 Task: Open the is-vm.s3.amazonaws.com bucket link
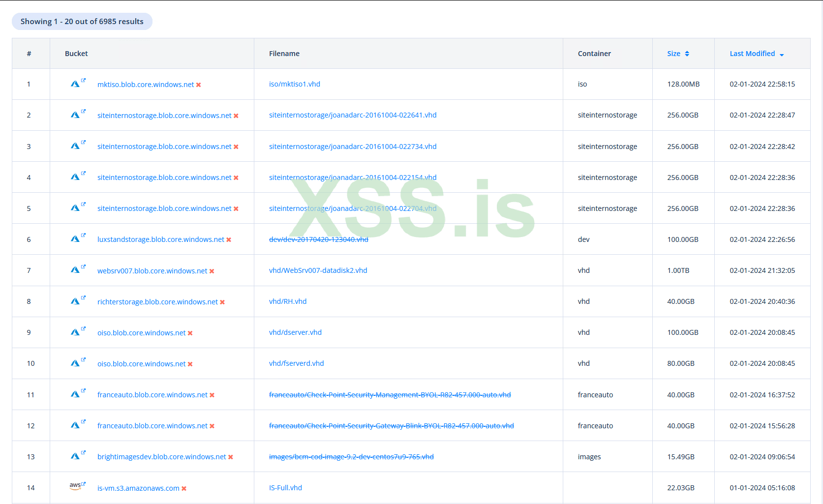click(x=138, y=488)
